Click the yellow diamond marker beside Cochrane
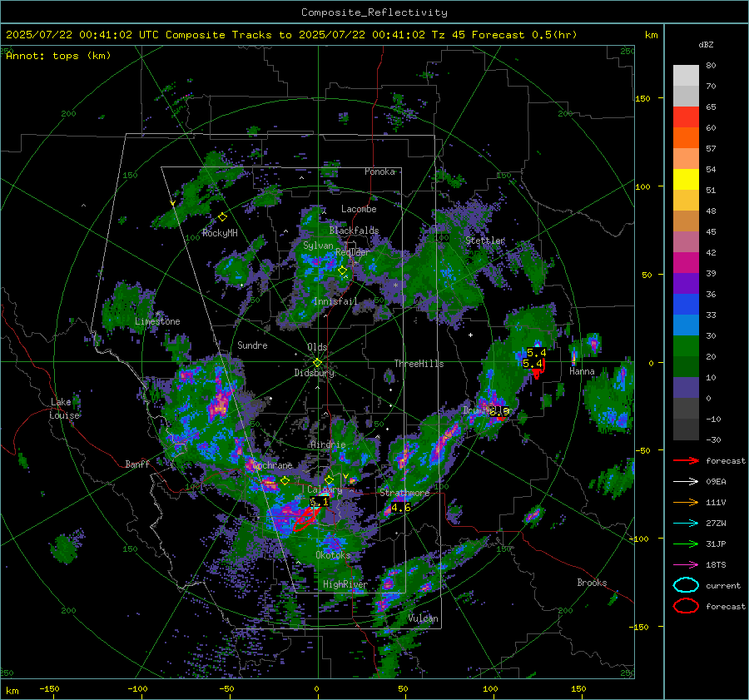This screenshot has height=700, width=749. [x=285, y=480]
